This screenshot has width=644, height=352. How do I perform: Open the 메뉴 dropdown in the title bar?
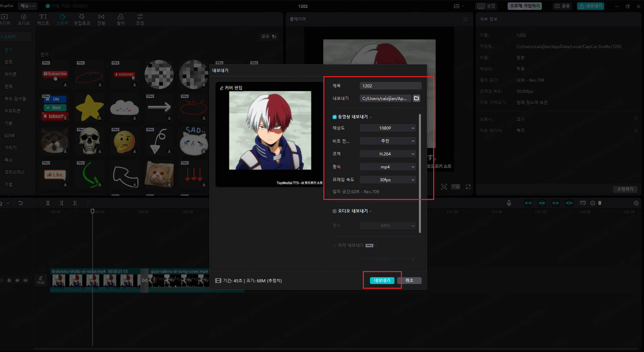click(x=28, y=6)
